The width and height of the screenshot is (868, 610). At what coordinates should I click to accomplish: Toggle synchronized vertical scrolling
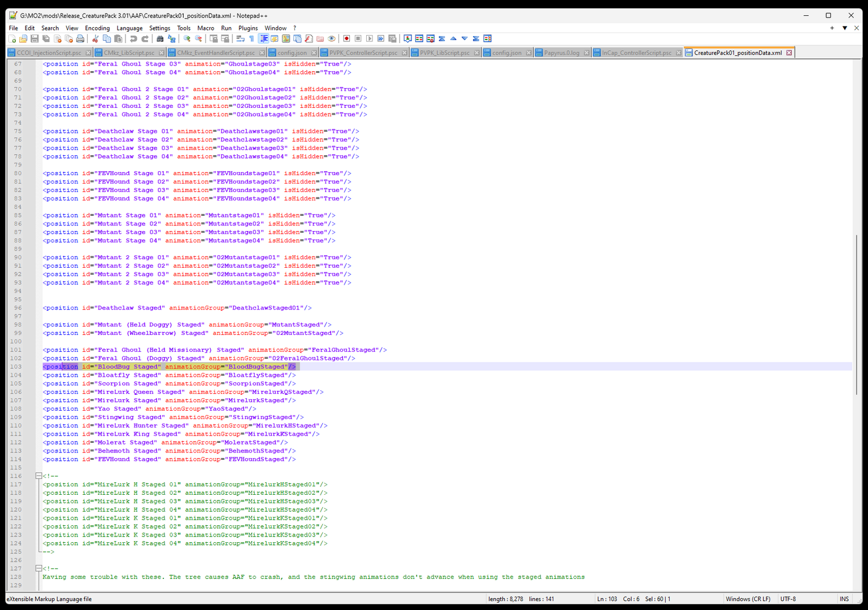pyautogui.click(x=214, y=39)
